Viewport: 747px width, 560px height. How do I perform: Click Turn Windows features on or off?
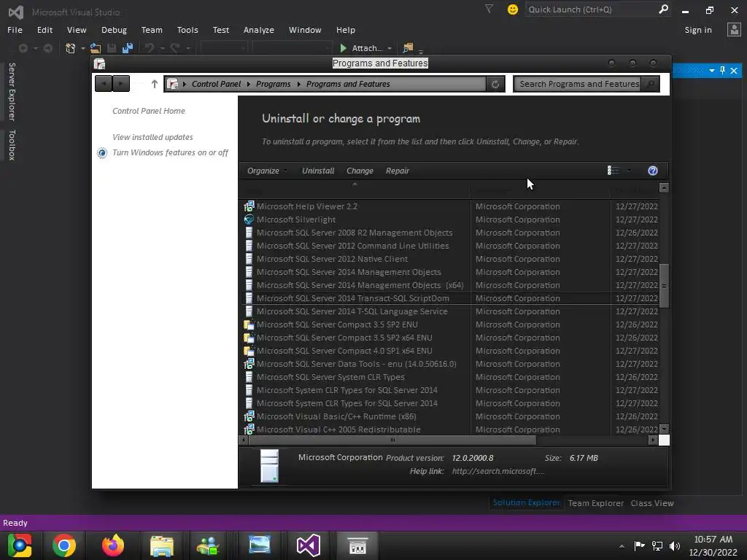[170, 152]
